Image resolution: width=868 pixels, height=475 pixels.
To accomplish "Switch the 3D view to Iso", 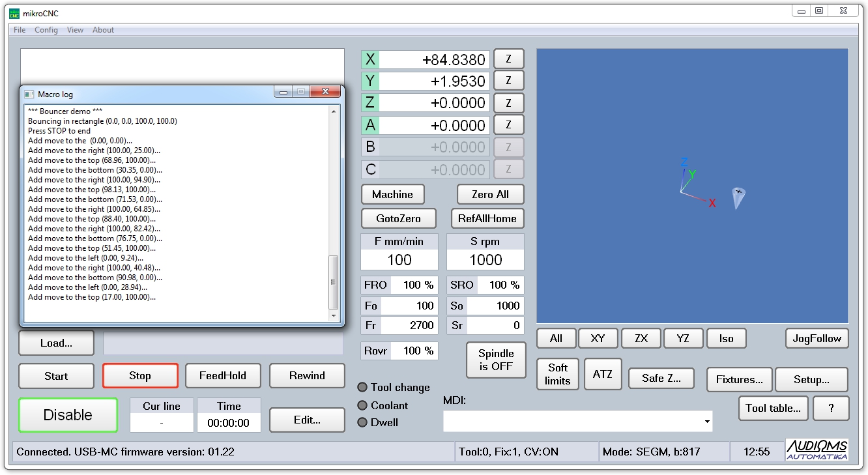I will [x=726, y=338].
